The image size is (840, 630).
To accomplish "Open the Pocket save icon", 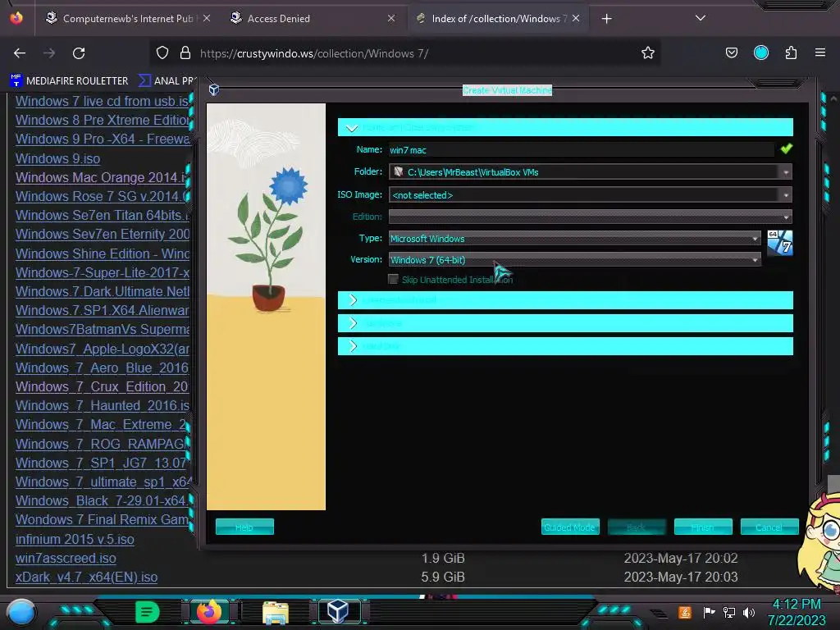I will pos(731,52).
